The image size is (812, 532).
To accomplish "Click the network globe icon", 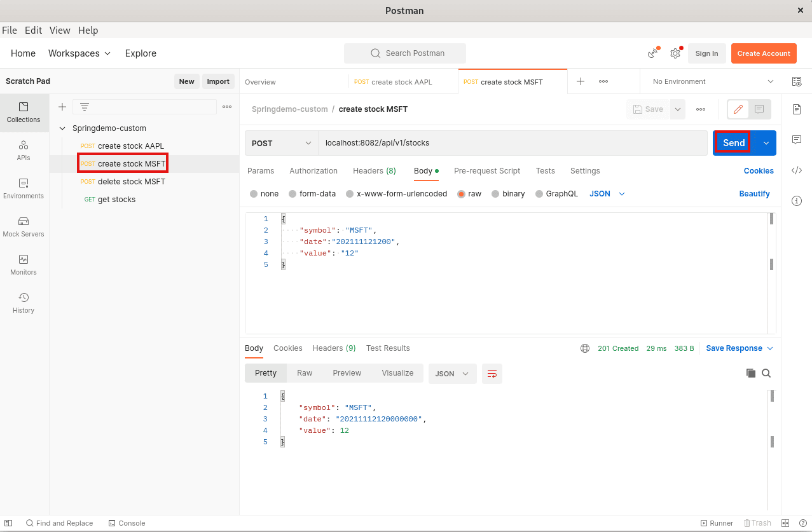I will [x=585, y=348].
